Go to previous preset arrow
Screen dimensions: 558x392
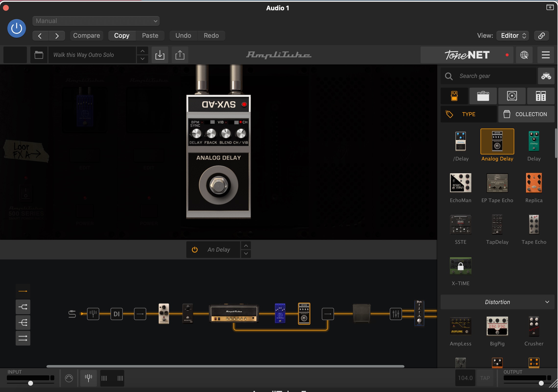coord(40,36)
